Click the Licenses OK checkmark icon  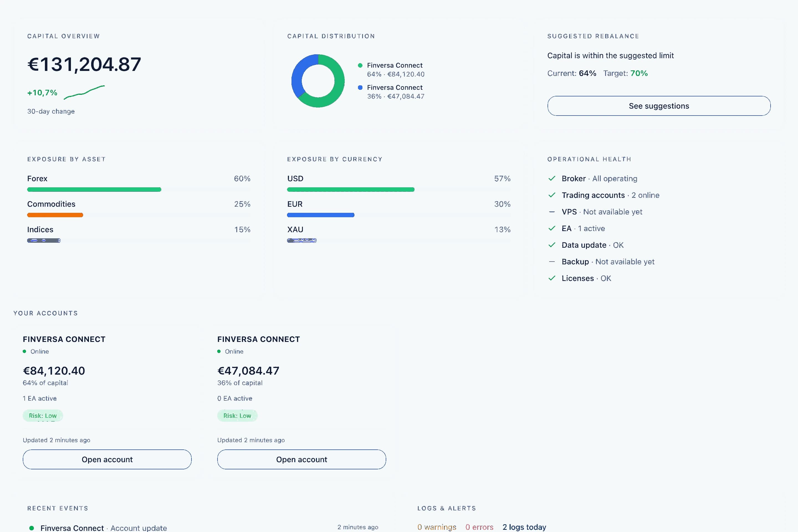pyautogui.click(x=552, y=278)
